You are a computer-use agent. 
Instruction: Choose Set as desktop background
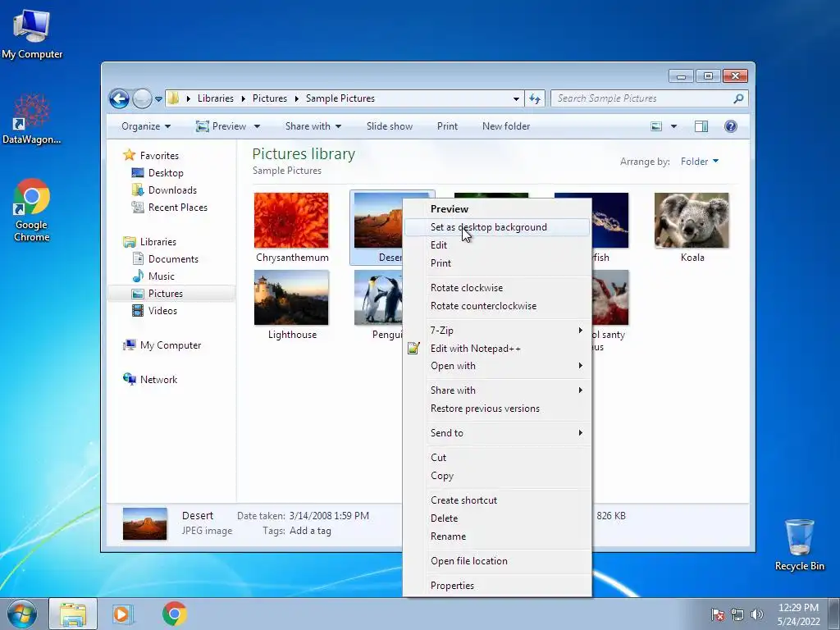tap(497, 227)
